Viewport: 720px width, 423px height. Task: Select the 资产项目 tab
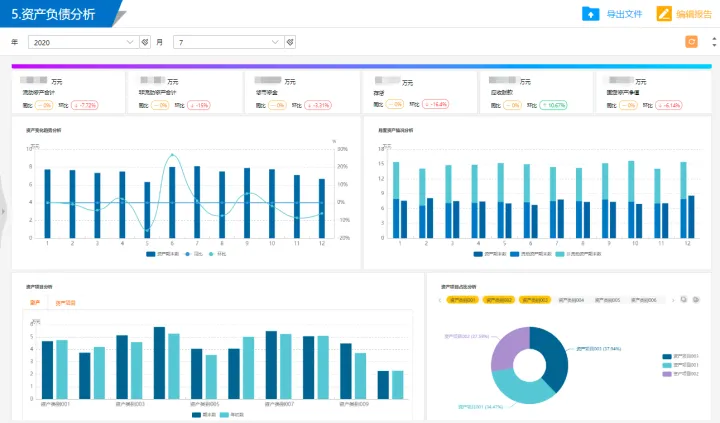point(65,303)
